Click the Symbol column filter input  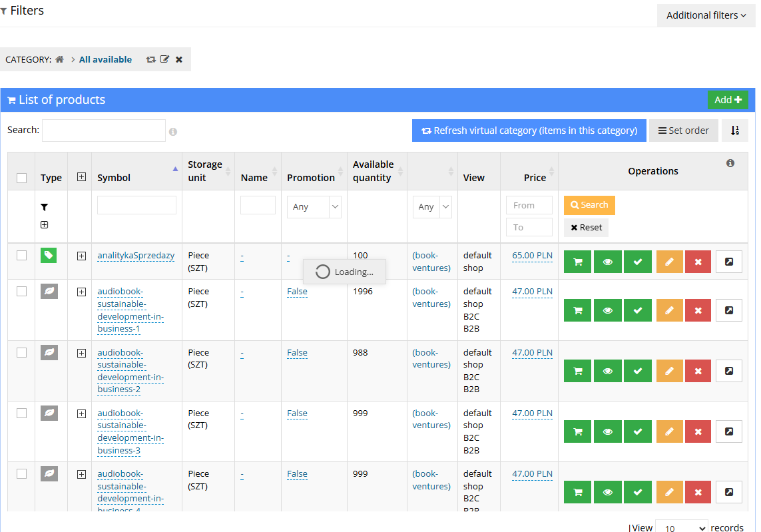click(137, 205)
